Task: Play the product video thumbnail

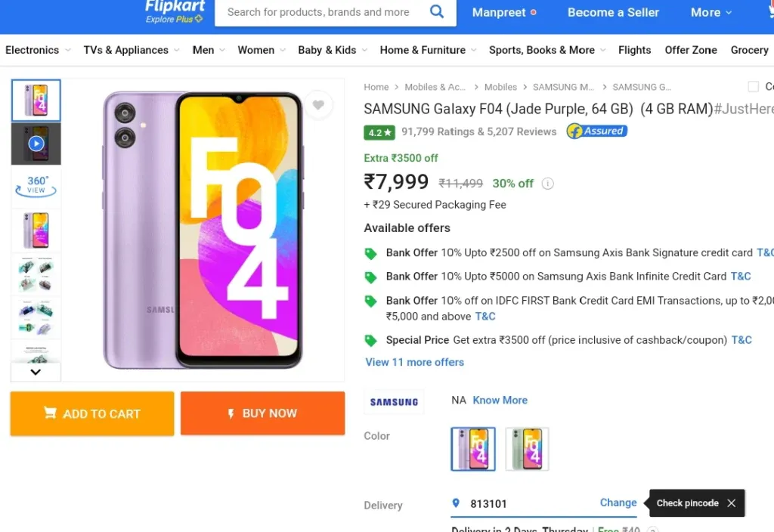Action: (36, 144)
